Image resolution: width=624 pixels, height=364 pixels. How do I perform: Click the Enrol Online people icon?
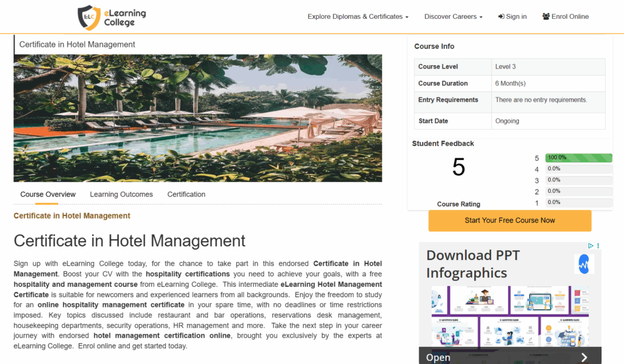(x=545, y=16)
